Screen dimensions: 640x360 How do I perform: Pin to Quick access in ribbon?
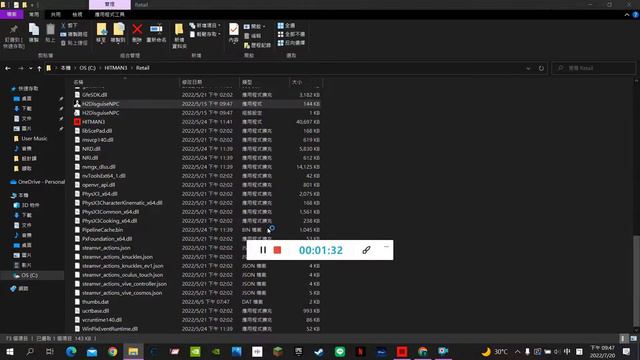pyautogui.click(x=13, y=36)
